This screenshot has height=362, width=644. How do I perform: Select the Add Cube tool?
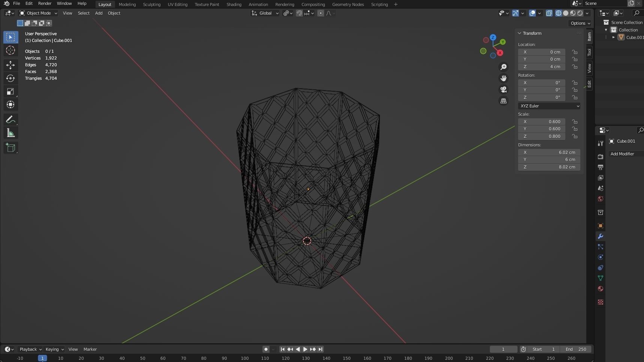tap(10, 148)
